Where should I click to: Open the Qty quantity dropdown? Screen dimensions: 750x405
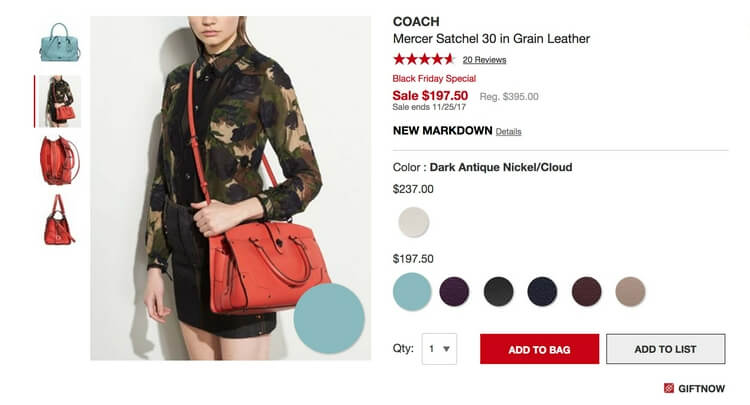(x=439, y=349)
